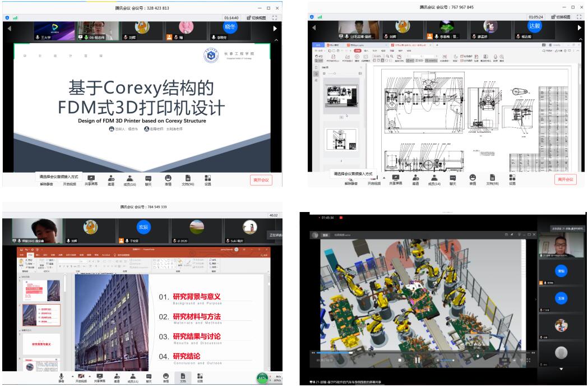Click Invite icon in meeting 767 967 845
This screenshot has width=588, height=387.
click(x=415, y=179)
